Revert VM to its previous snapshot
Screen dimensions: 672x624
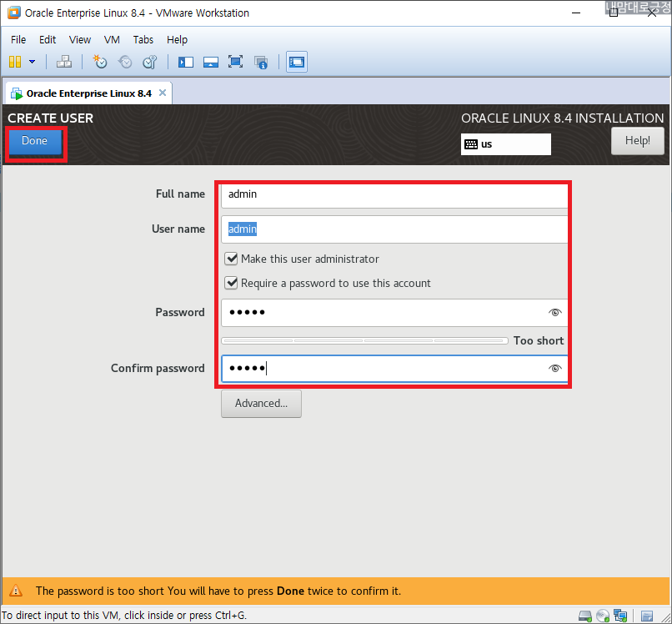click(x=125, y=62)
